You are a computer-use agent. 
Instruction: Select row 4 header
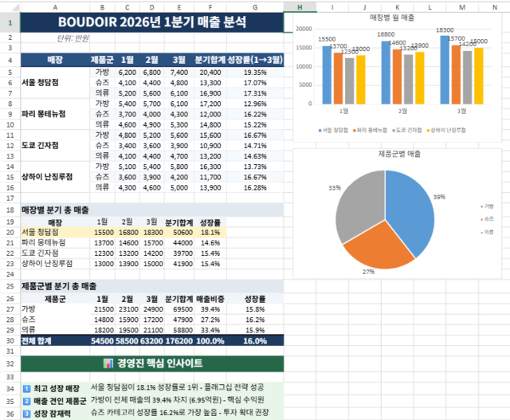(10, 61)
